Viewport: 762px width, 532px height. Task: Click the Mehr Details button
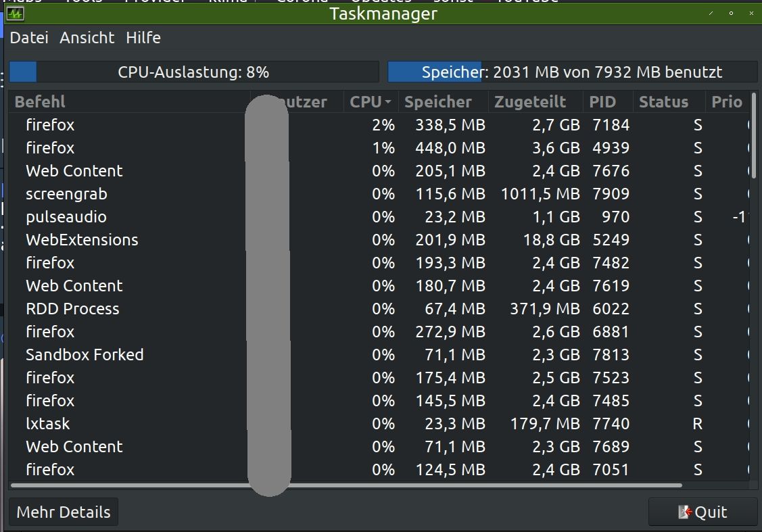click(x=64, y=512)
